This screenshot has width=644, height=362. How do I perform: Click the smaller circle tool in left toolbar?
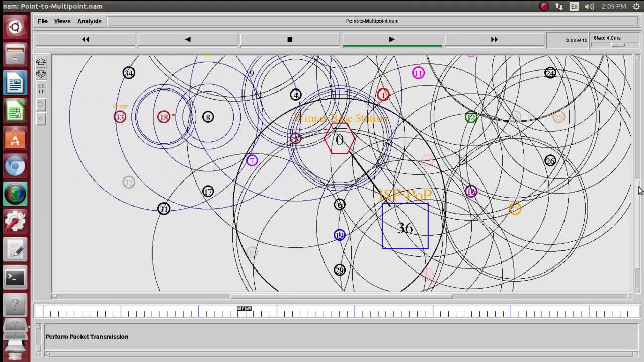tap(41, 119)
